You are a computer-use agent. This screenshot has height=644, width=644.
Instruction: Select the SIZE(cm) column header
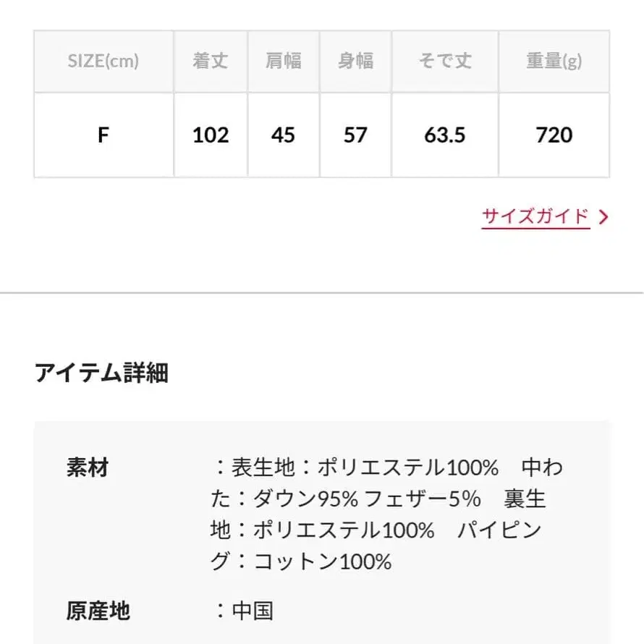pyautogui.click(x=103, y=62)
